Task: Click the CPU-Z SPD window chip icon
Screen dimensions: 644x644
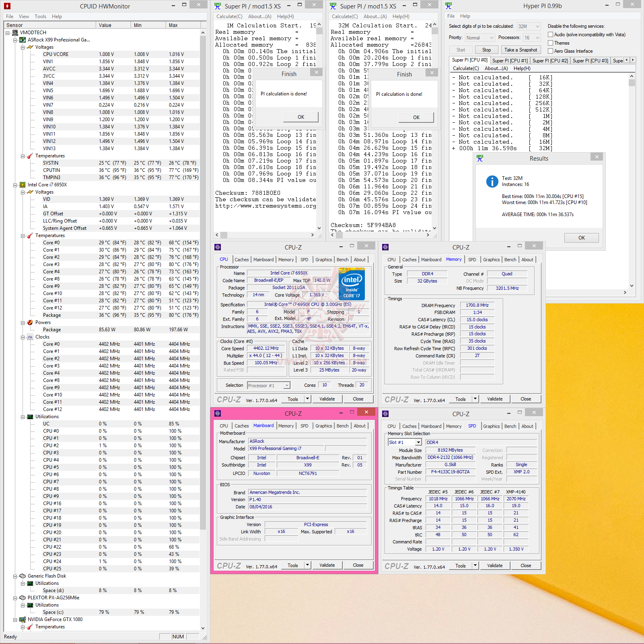Action: click(x=385, y=414)
